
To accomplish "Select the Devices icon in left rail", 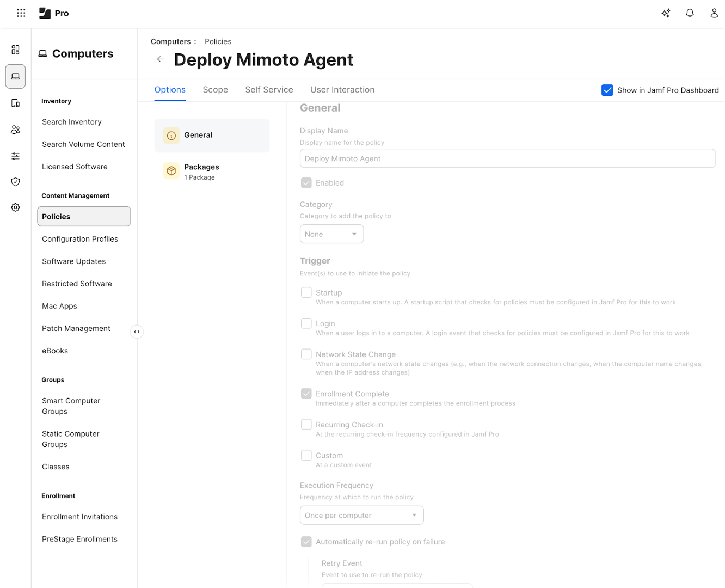I will pos(15,103).
